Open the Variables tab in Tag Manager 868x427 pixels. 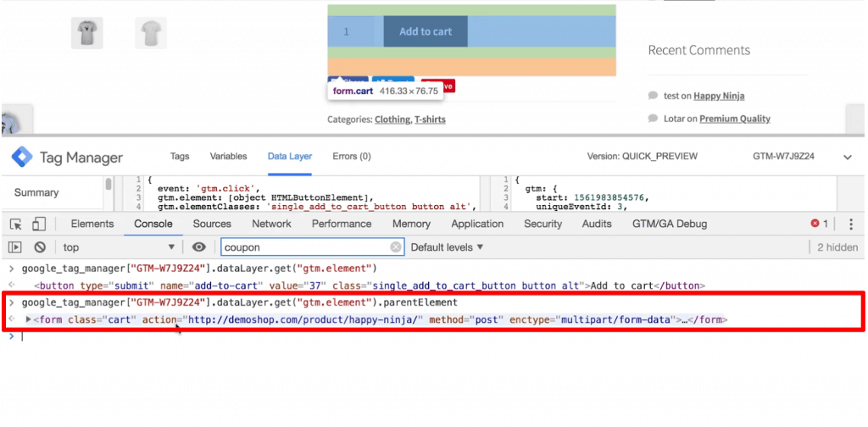[x=228, y=157]
